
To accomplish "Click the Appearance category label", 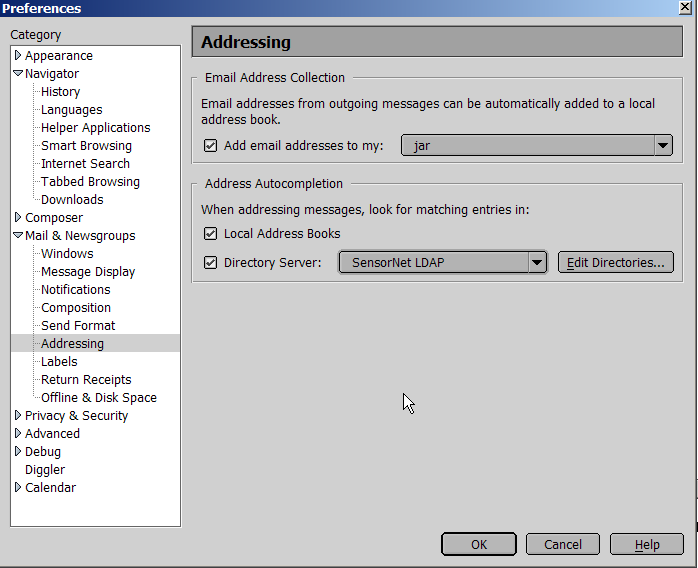I will [59, 56].
